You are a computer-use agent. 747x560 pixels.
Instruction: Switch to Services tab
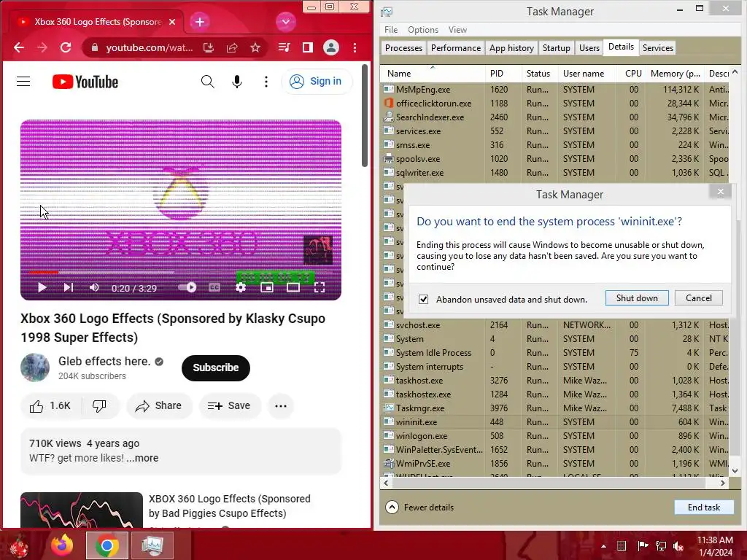pos(657,48)
